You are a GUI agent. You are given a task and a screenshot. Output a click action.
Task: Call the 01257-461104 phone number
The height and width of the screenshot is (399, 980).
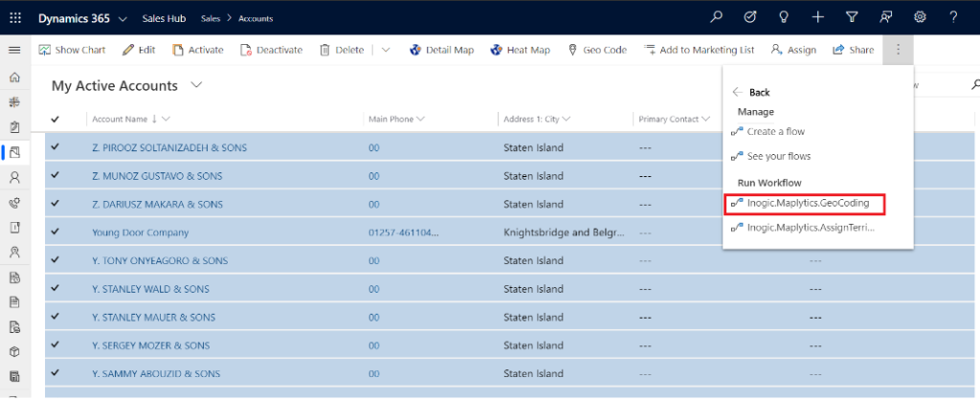(403, 233)
